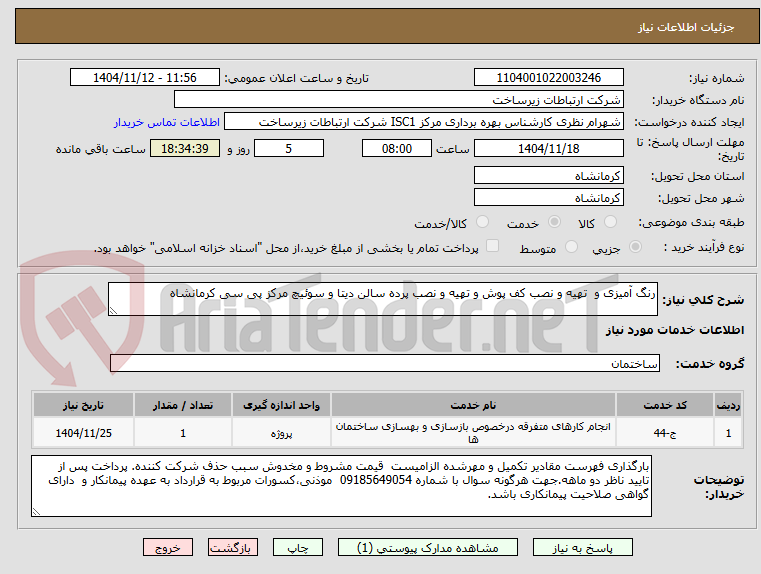Click the unit cell پروژه

pyautogui.click(x=281, y=433)
